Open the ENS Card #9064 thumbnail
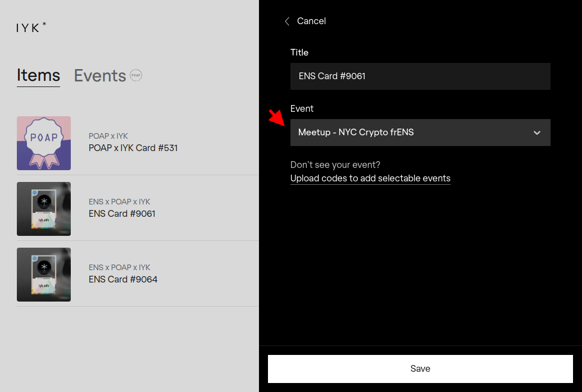This screenshot has width=582, height=392. pyautogui.click(x=44, y=275)
